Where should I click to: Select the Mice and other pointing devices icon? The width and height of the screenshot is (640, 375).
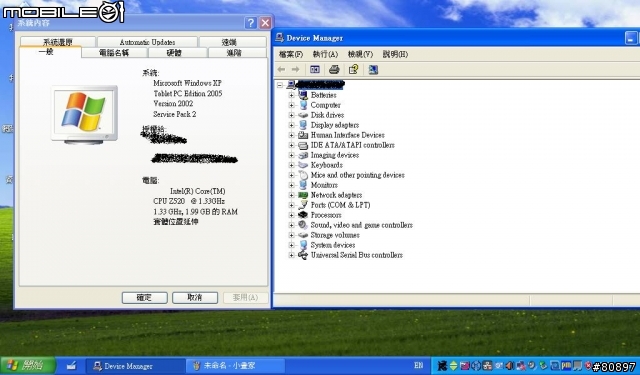(303, 175)
